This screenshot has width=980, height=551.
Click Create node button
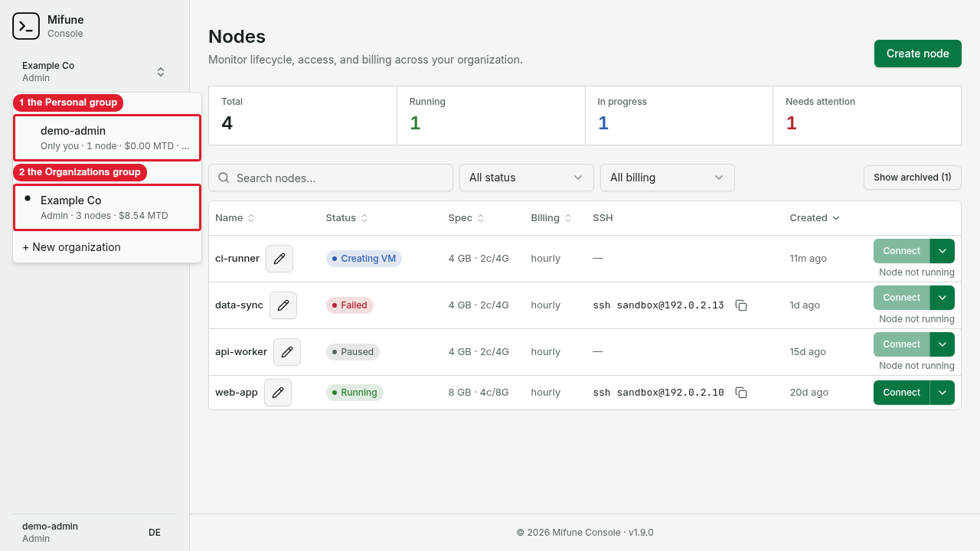918,54
